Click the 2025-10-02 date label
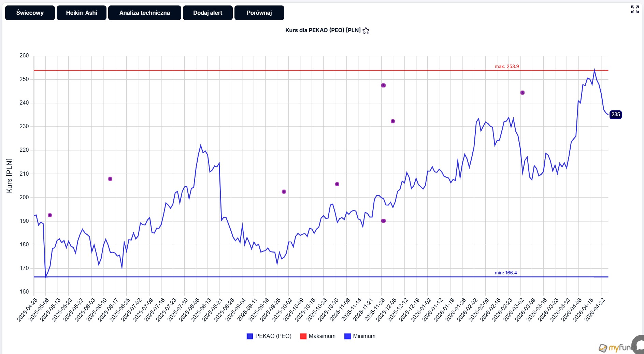The image size is (644, 354). click(282, 310)
